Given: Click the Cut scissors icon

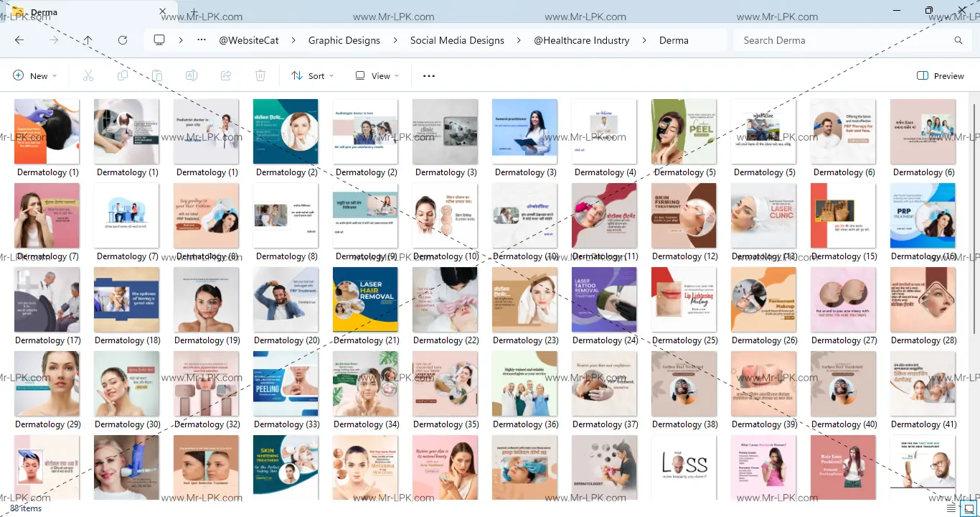Looking at the screenshot, I should click(88, 75).
